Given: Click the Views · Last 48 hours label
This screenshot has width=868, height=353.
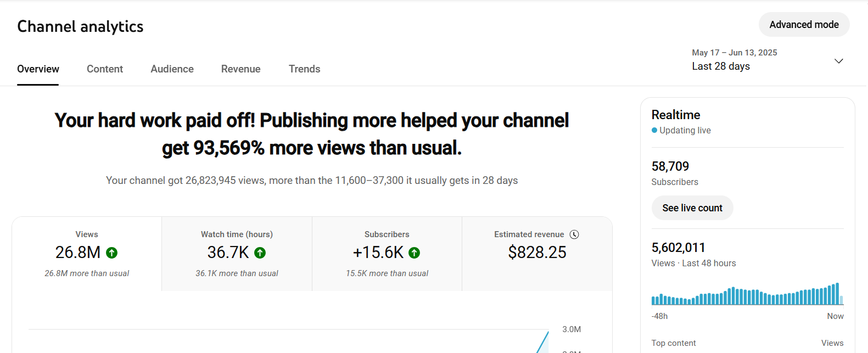Looking at the screenshot, I should tap(693, 264).
